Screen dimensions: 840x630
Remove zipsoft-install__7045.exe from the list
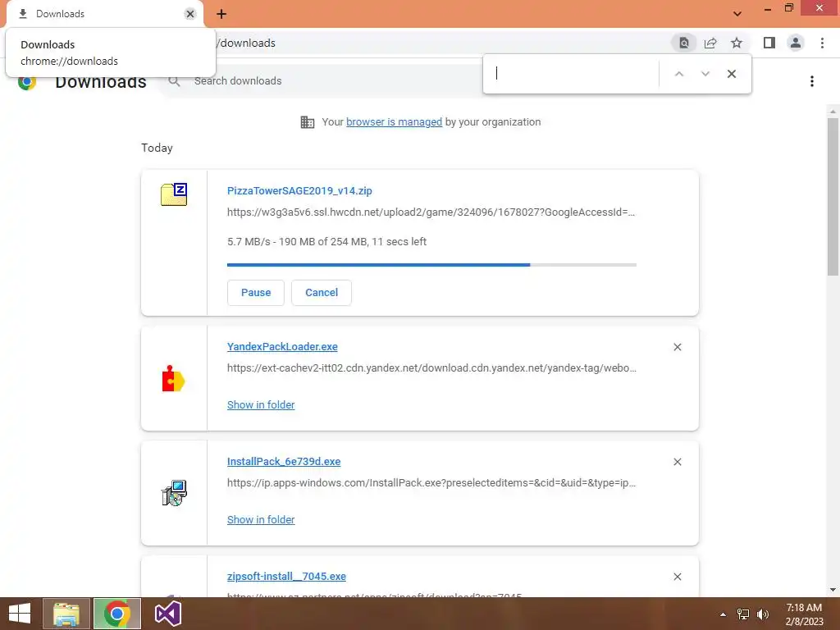click(x=677, y=577)
